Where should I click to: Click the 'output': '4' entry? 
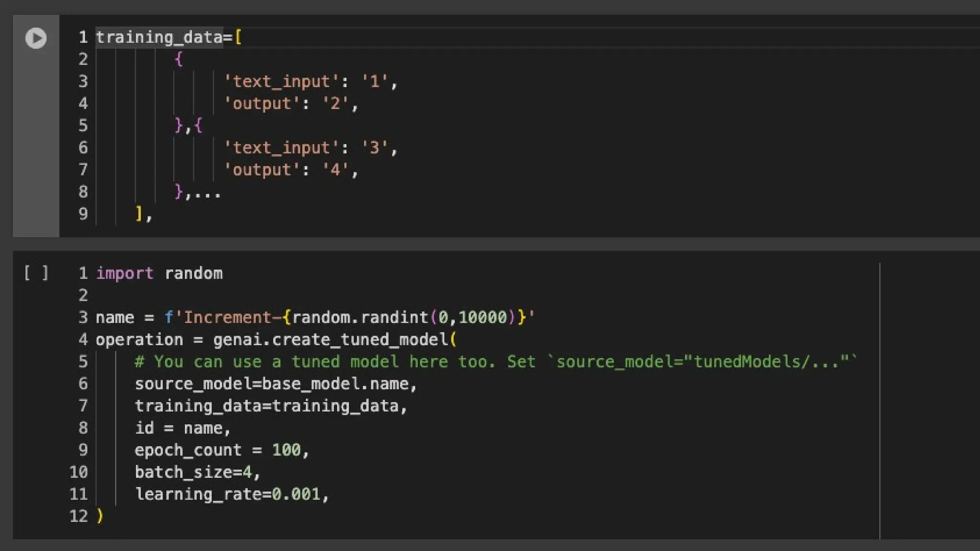tap(290, 170)
